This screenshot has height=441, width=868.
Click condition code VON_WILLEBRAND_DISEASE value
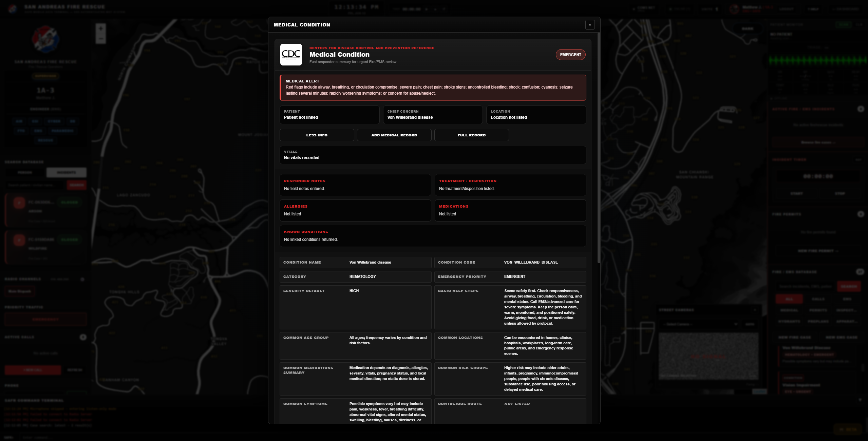[x=531, y=262]
